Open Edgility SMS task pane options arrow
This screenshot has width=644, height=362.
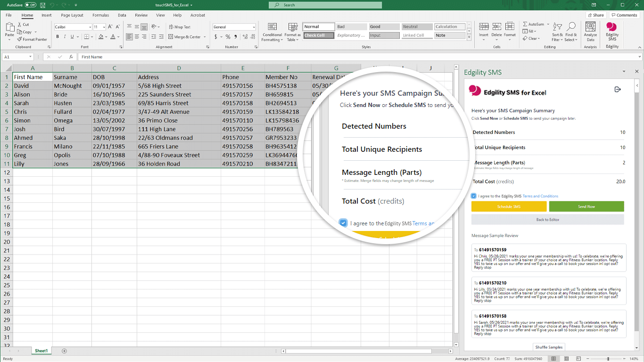[624, 72]
